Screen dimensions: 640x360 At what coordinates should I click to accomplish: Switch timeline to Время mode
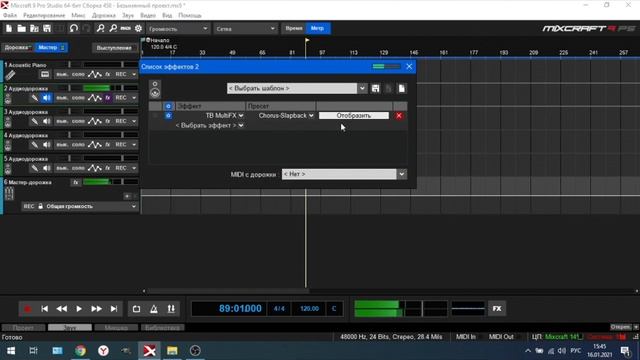(293, 29)
